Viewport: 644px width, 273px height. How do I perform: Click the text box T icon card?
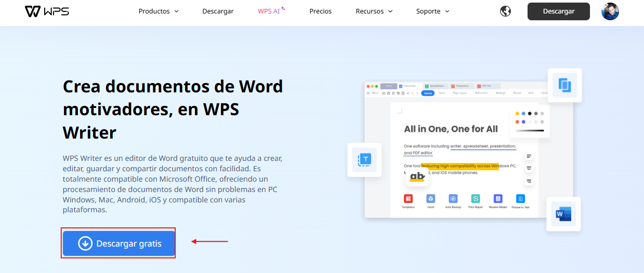point(364,159)
